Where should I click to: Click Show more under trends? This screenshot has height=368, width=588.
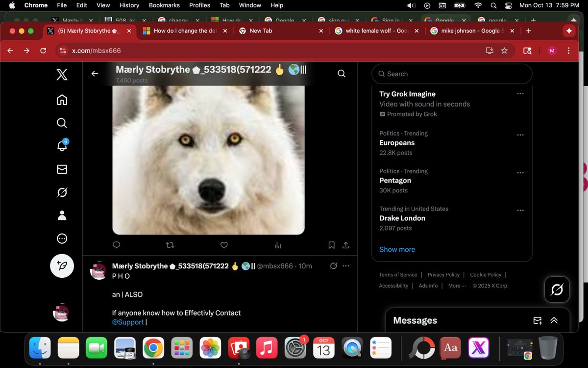tap(397, 249)
